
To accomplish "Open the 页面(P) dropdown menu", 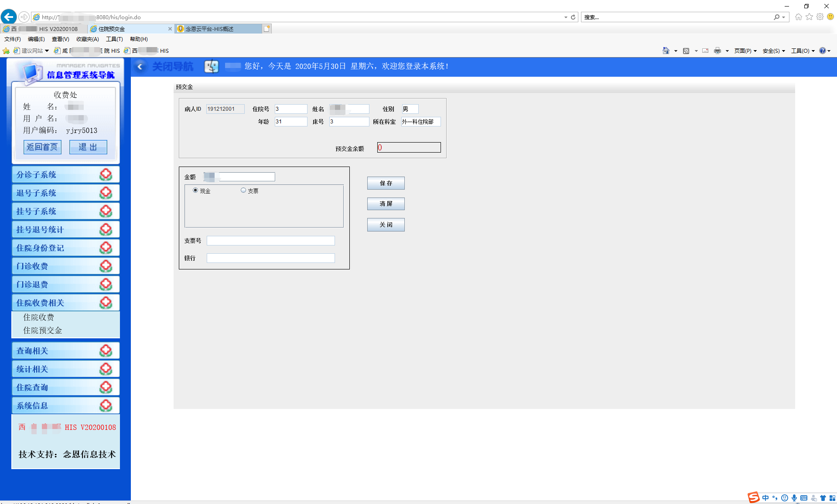I will [745, 51].
